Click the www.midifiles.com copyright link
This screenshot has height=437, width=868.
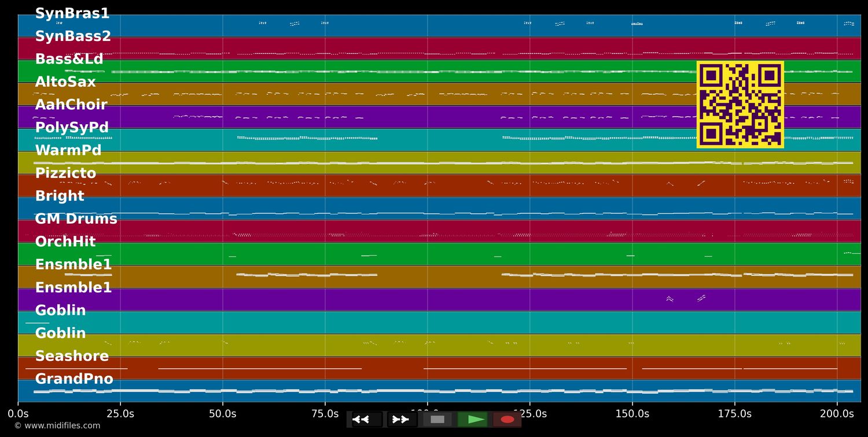click(57, 426)
